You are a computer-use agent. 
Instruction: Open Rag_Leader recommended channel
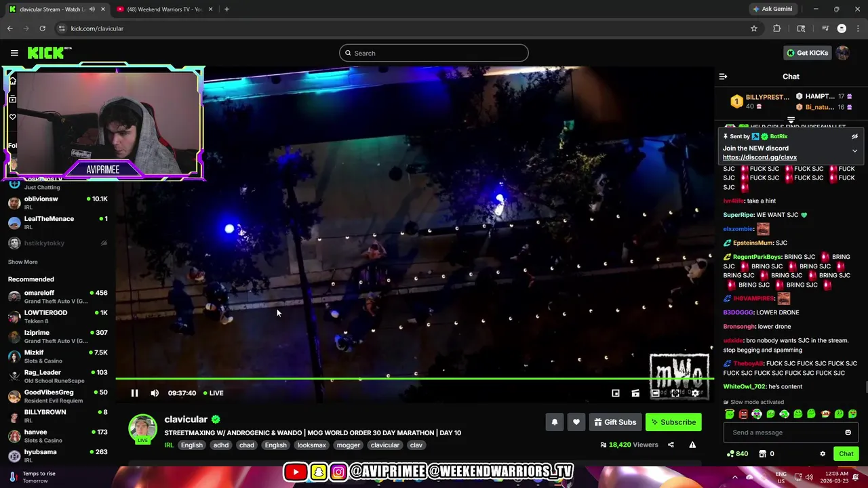58,376
